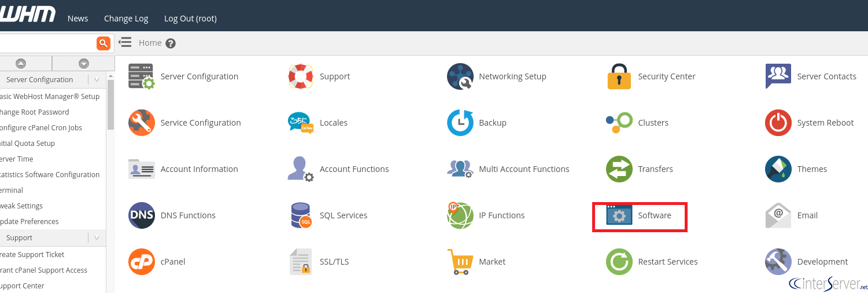Select the Server Configuration sidebar header
Viewport: 868px width, 293px height.
[39, 80]
